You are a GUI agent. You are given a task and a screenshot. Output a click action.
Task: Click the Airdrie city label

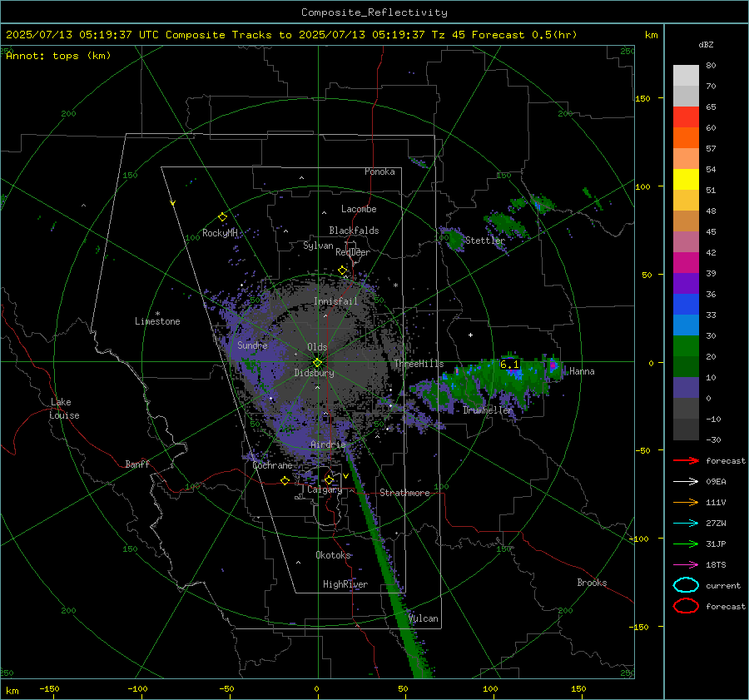[x=328, y=444]
